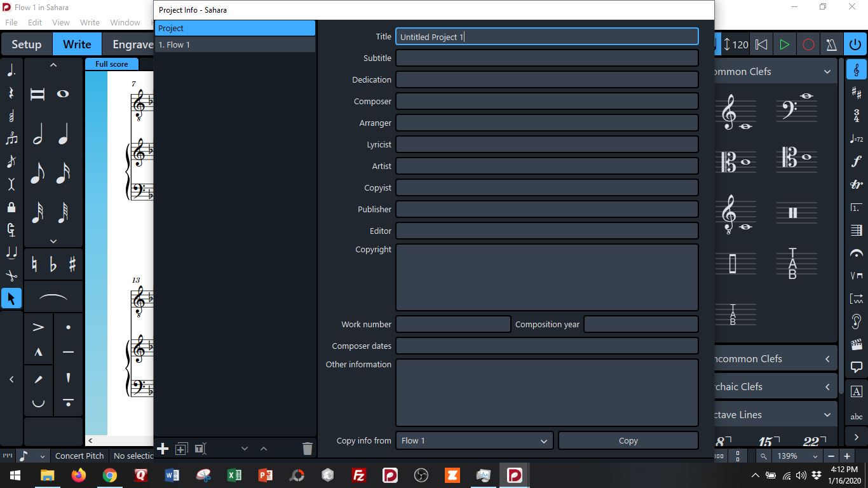Open the File menu

11,22
